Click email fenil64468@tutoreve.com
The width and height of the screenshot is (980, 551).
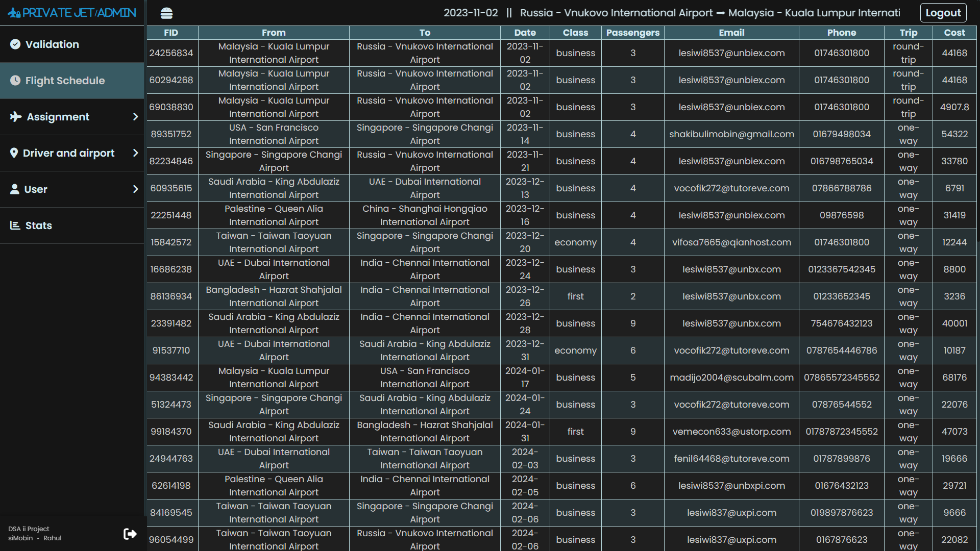tap(731, 459)
